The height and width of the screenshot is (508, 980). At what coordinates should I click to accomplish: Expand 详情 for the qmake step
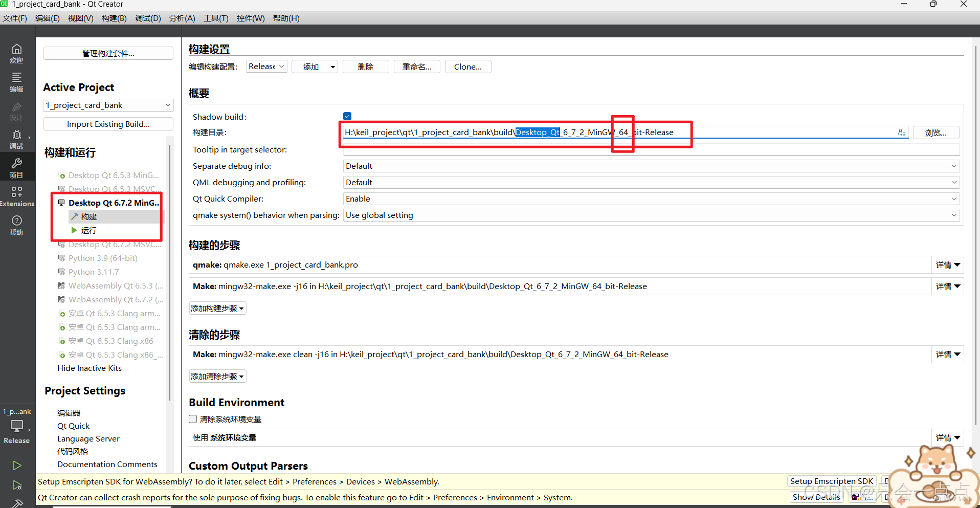pos(948,265)
